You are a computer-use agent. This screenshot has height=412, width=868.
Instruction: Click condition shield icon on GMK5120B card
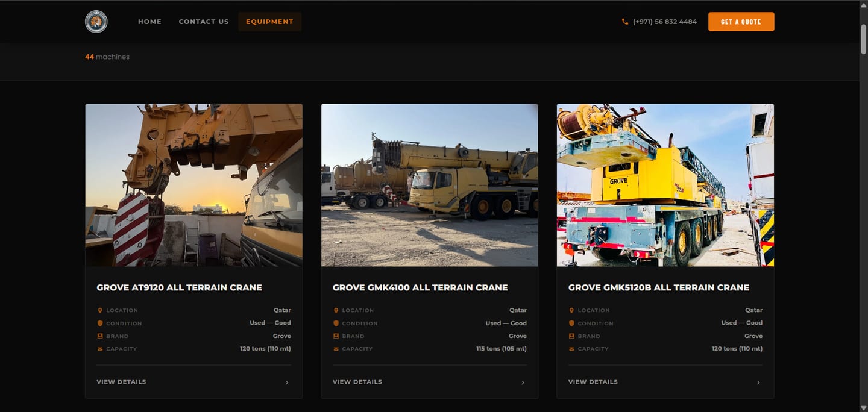point(571,323)
